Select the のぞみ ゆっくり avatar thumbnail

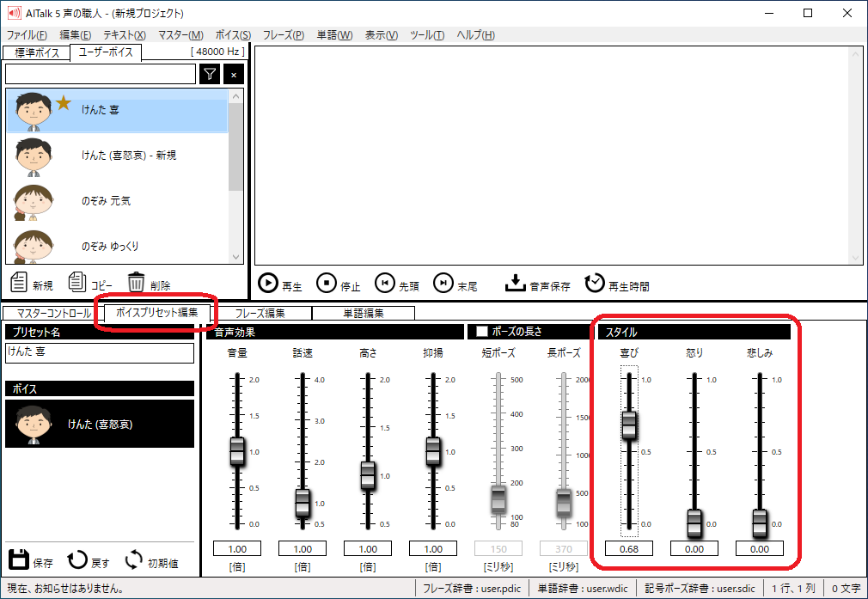point(34,246)
